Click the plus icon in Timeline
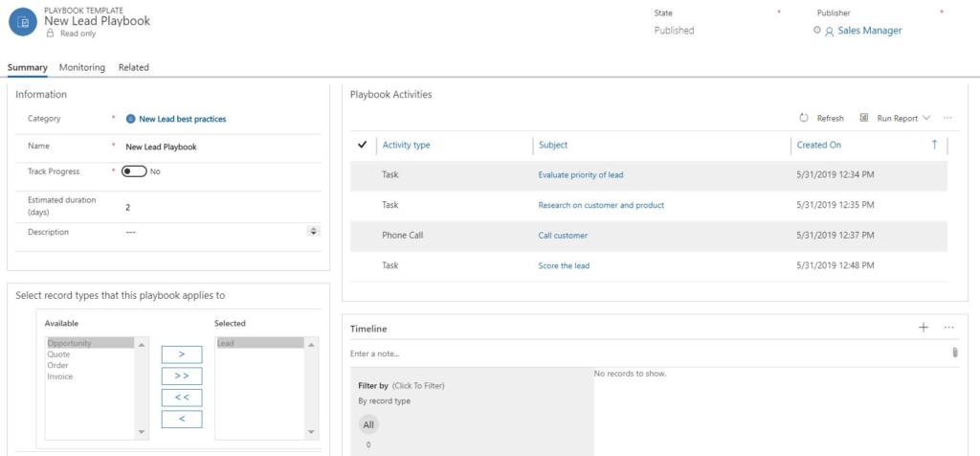This screenshot has width=980, height=456. [924, 328]
